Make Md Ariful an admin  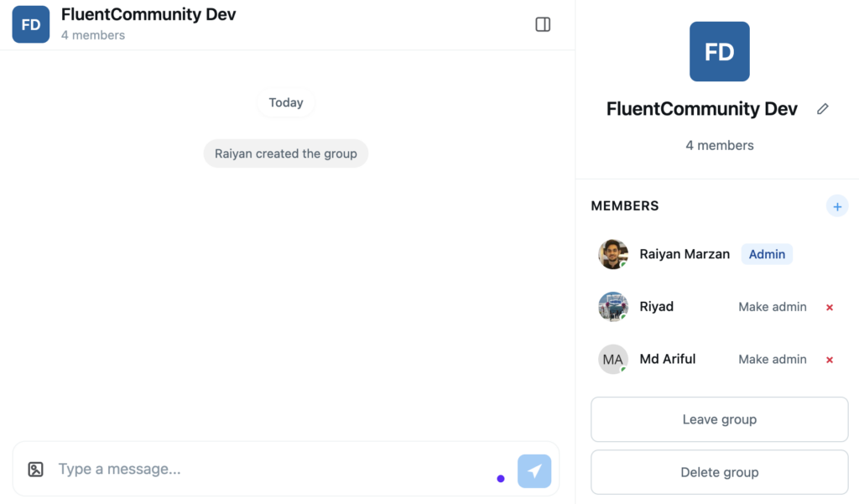coord(772,359)
